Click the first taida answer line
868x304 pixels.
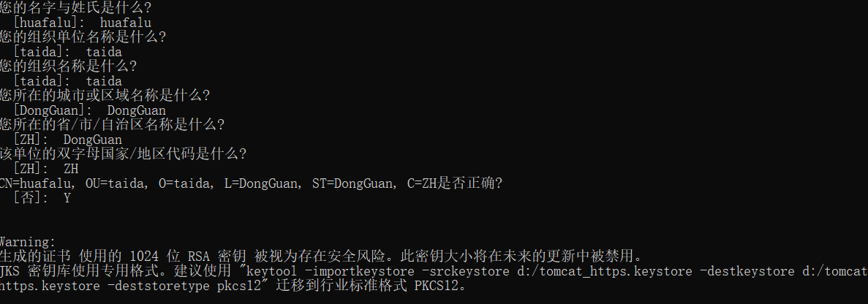click(67, 53)
